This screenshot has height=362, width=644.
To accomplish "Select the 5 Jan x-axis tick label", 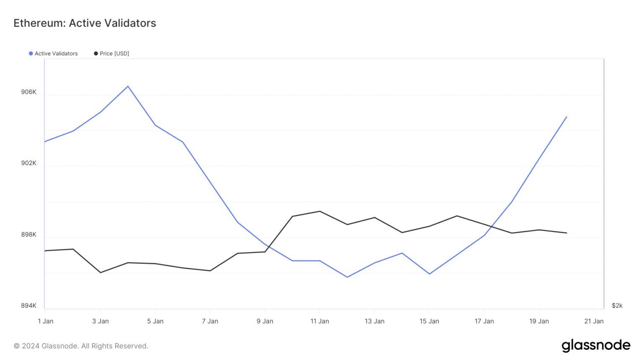I will [155, 321].
